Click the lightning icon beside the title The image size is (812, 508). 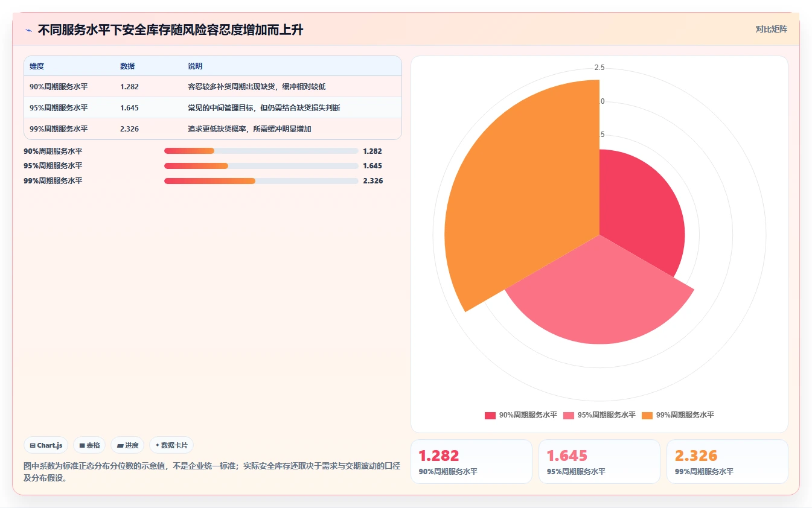pyautogui.click(x=29, y=30)
